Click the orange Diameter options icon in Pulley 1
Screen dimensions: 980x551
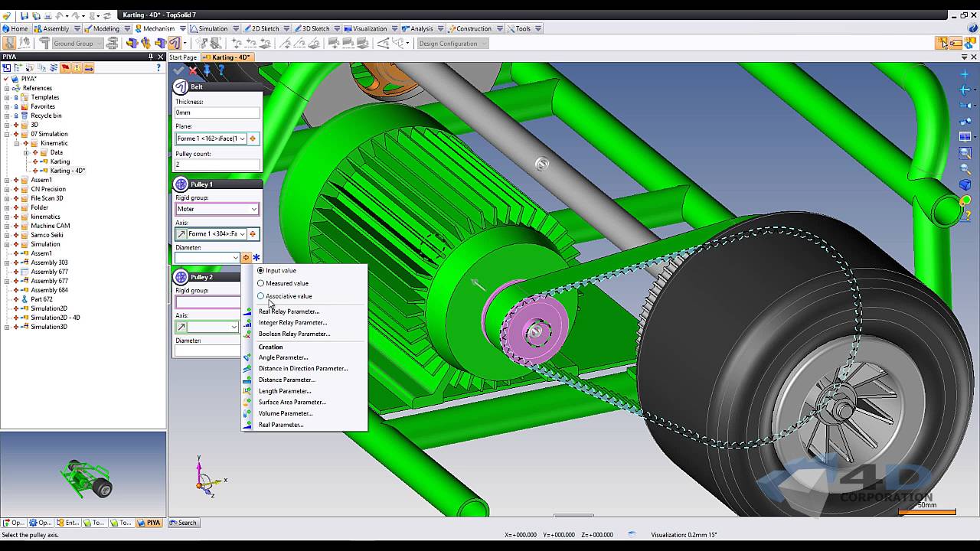(246, 258)
